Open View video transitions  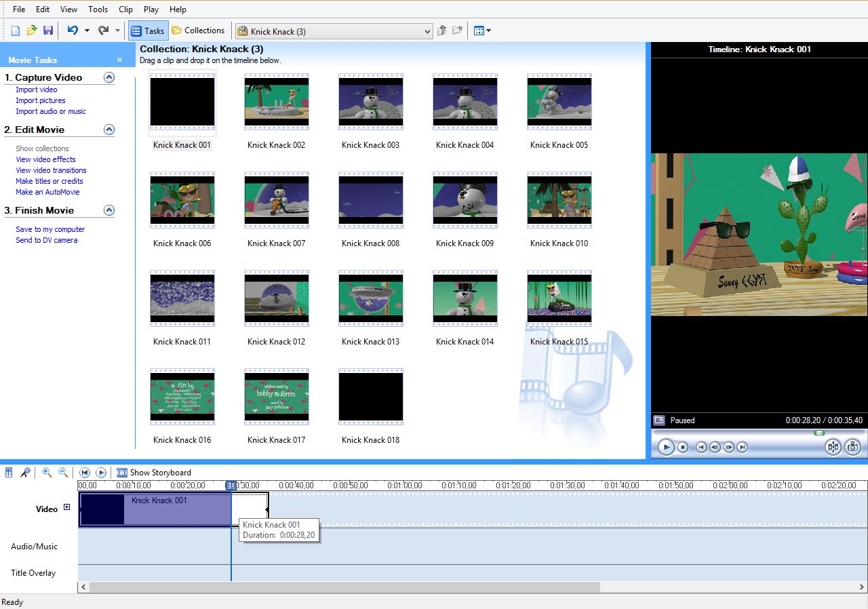51,170
